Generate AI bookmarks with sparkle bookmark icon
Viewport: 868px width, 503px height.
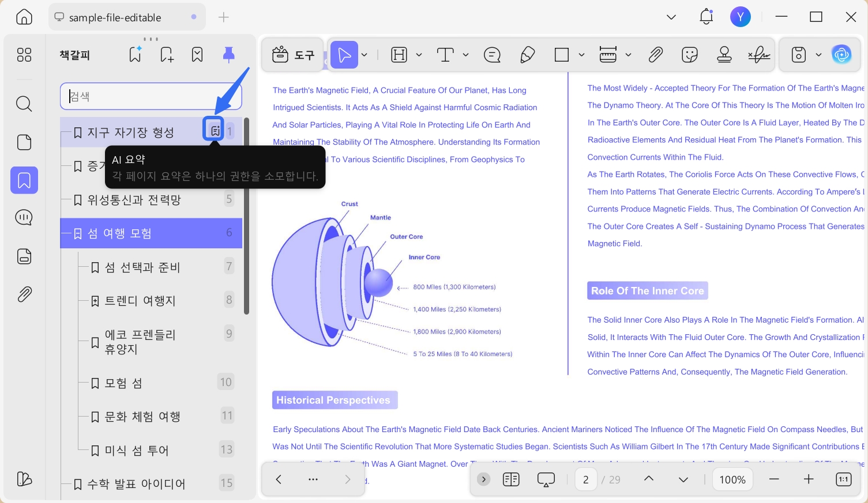(x=136, y=54)
